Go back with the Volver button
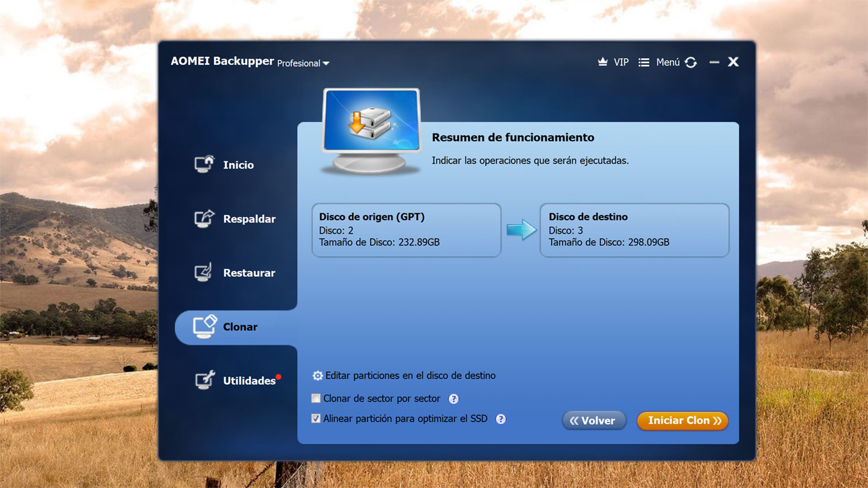The width and height of the screenshot is (868, 488). pyautogui.click(x=594, y=421)
